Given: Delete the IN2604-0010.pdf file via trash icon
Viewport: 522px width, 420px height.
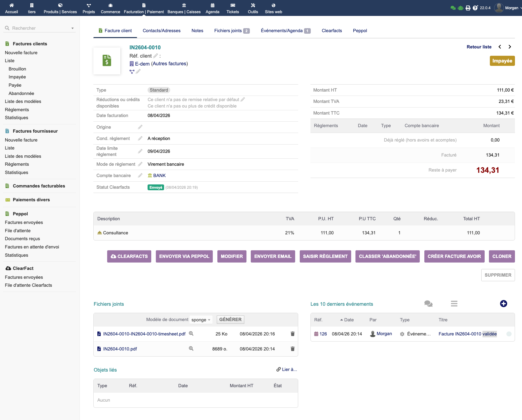Looking at the screenshot, I should pos(292,349).
